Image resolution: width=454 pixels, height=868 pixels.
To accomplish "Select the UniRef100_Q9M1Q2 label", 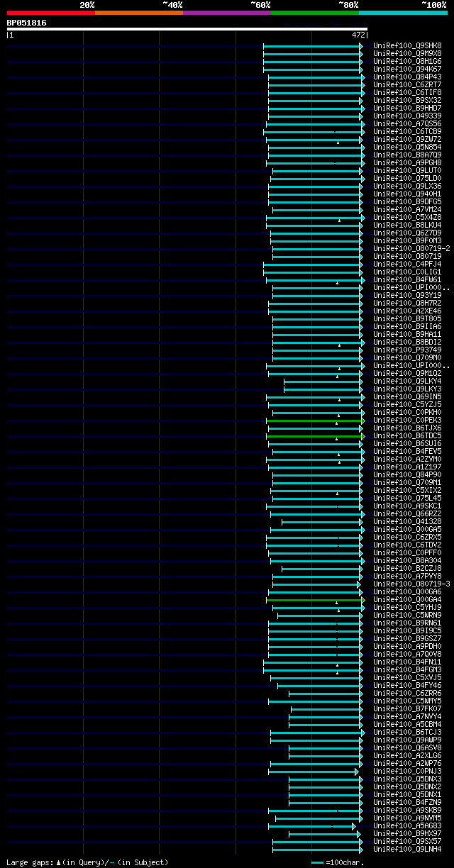I will 407,373.
